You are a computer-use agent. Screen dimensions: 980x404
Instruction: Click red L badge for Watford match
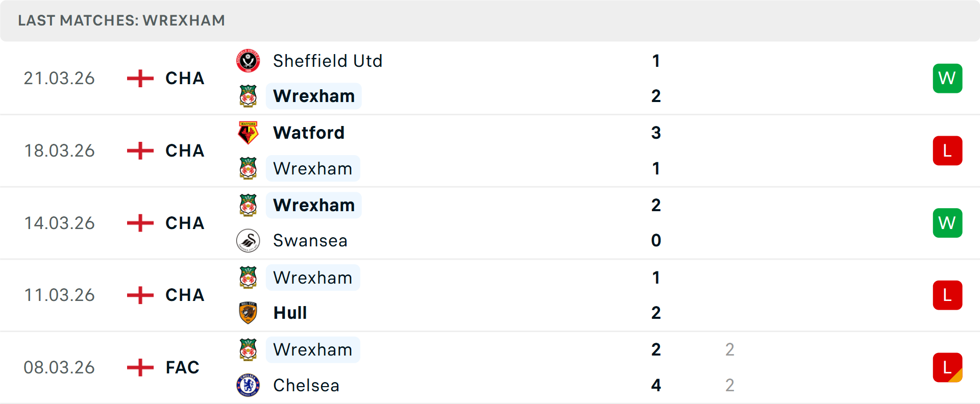[x=947, y=151]
